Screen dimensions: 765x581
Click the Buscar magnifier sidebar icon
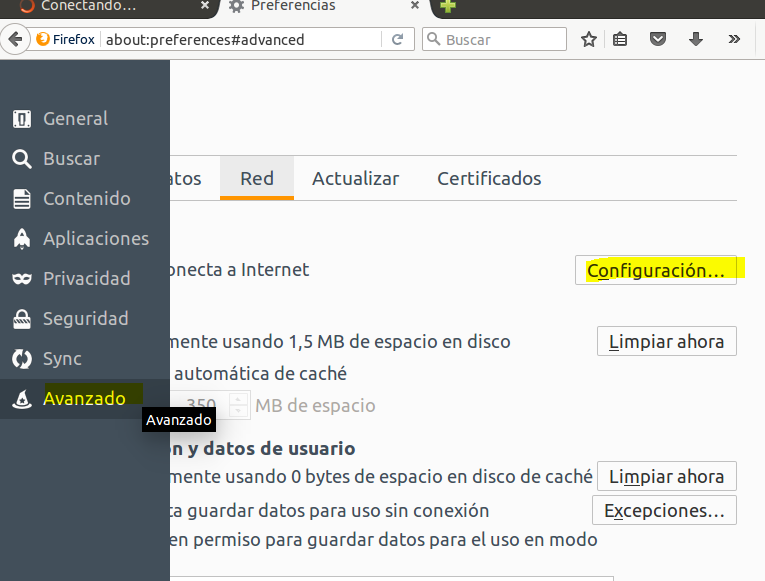pos(21,159)
